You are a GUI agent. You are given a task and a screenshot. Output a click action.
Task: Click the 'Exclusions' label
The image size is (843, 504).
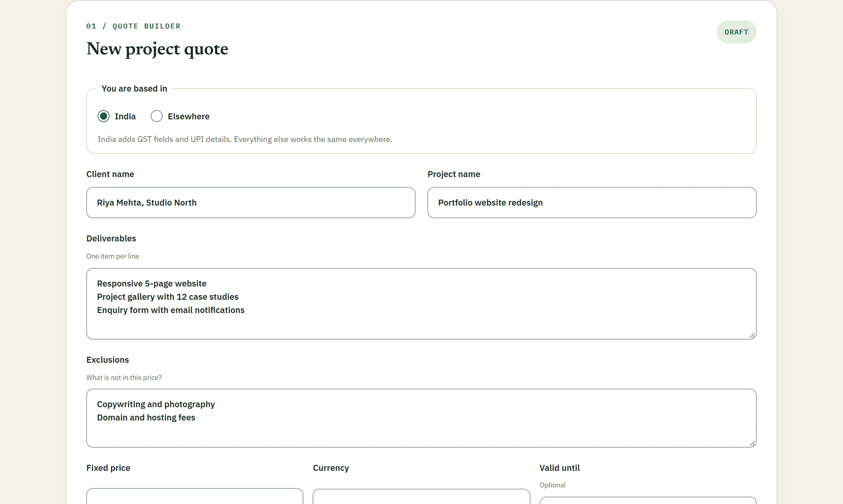[108, 360]
